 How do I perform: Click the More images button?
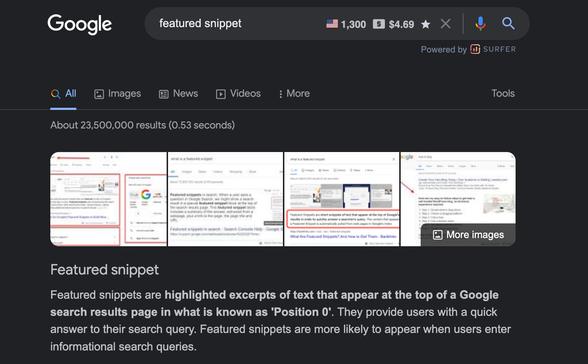468,235
